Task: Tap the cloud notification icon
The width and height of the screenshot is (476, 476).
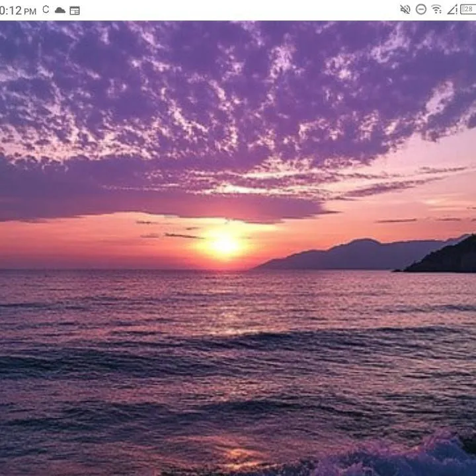Action: click(60, 11)
